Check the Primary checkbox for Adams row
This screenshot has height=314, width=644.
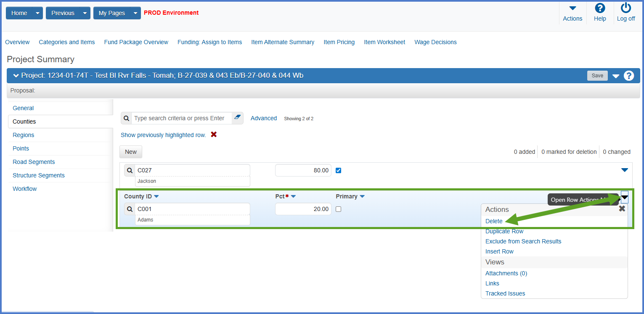tap(339, 209)
